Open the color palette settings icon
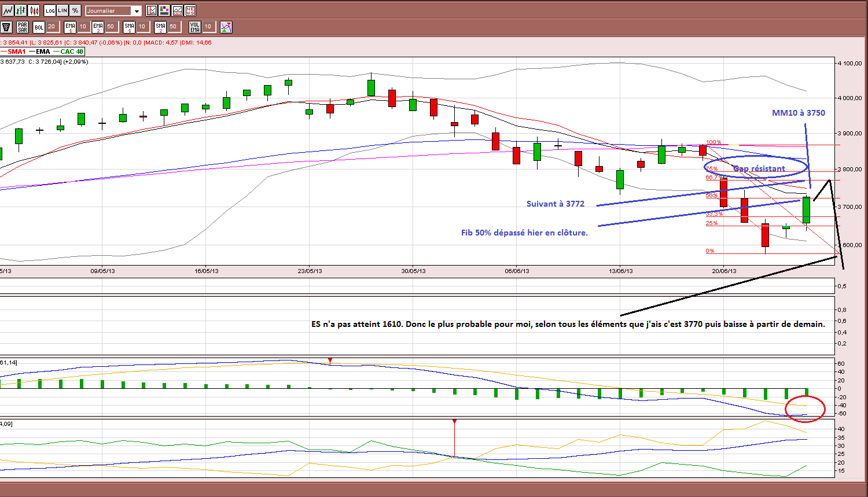 point(164,10)
